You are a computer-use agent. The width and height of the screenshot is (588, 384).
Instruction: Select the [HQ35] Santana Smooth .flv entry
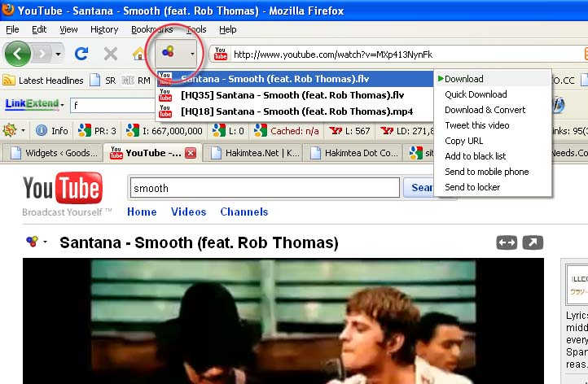pos(295,95)
